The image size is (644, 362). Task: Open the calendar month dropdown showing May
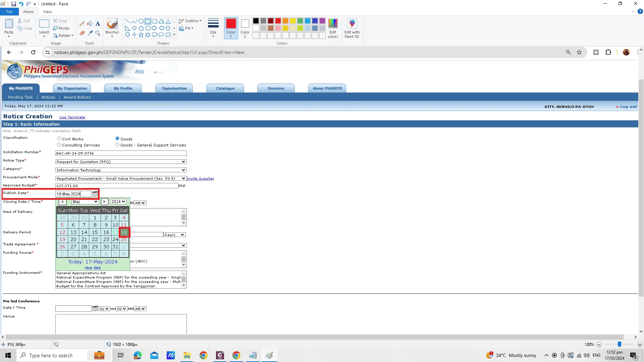(x=85, y=202)
